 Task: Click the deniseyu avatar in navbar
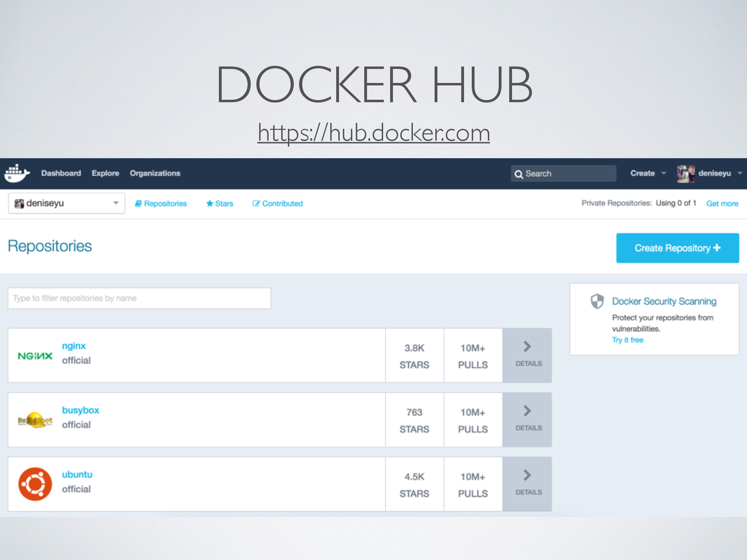click(x=686, y=174)
